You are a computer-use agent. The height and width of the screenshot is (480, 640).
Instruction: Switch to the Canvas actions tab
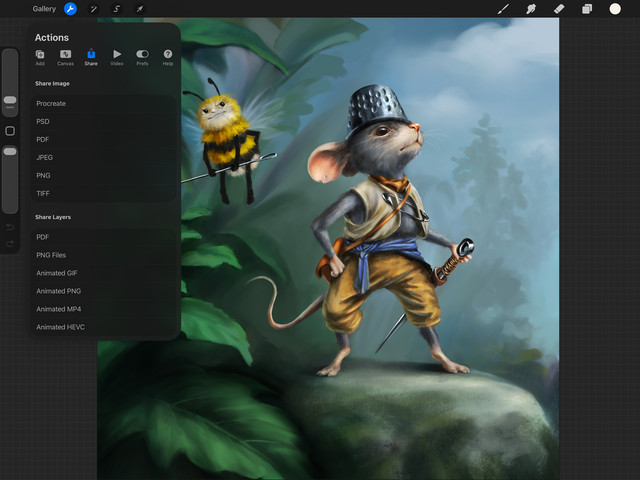click(x=65, y=58)
